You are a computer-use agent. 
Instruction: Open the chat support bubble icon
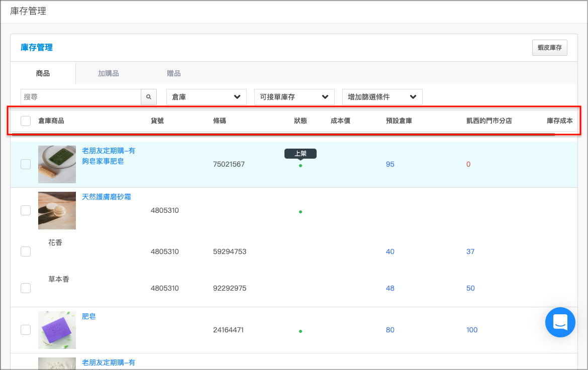pos(560,322)
